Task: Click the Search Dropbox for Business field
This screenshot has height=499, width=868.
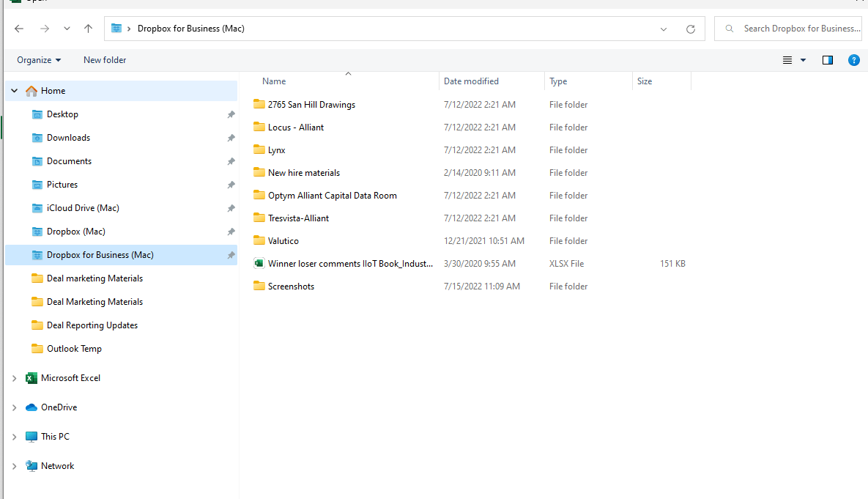Action: [787, 29]
